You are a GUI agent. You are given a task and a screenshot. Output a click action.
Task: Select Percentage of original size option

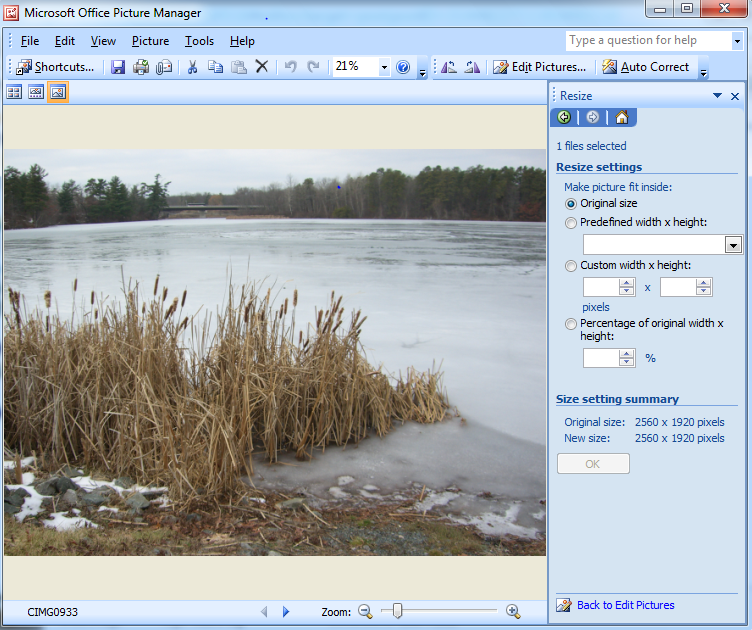(570, 324)
